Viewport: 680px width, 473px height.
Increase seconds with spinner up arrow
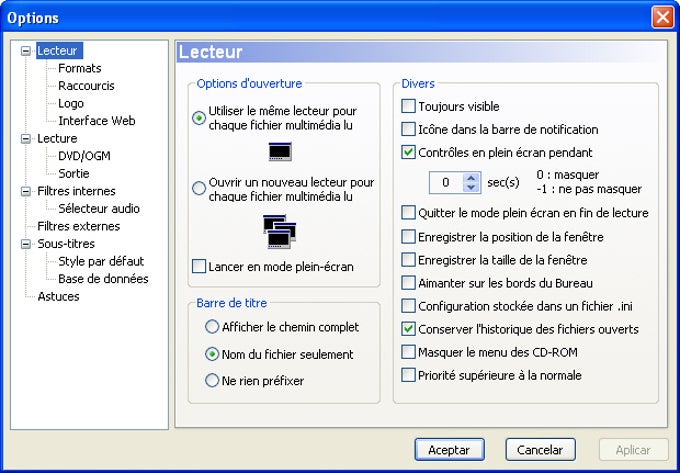tap(471, 178)
